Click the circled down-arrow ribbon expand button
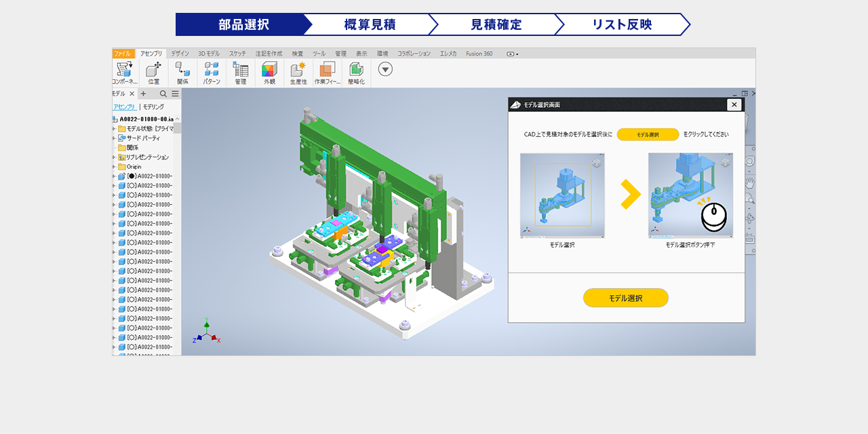868x434 pixels. (x=385, y=68)
